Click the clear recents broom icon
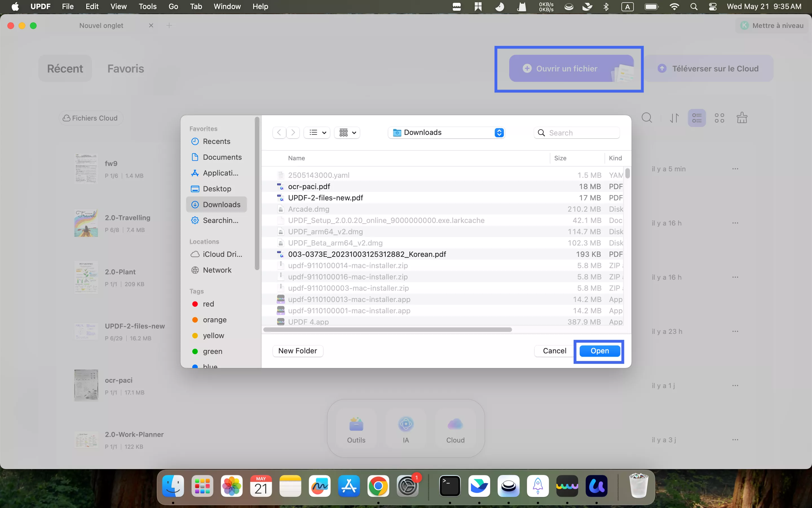Image resolution: width=812 pixels, height=508 pixels. [742, 118]
